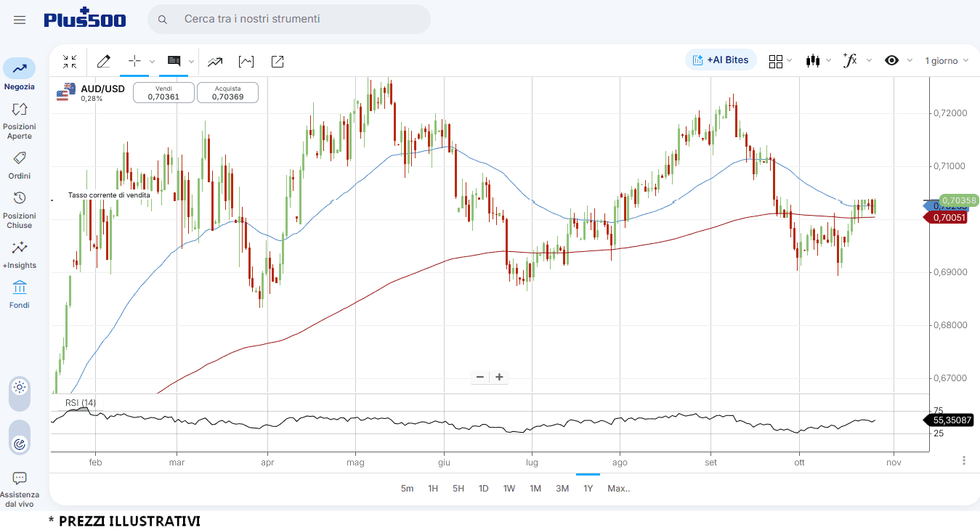Select the crosshair cursor tool
Image resolution: width=980 pixels, height=530 pixels.
[x=134, y=61]
